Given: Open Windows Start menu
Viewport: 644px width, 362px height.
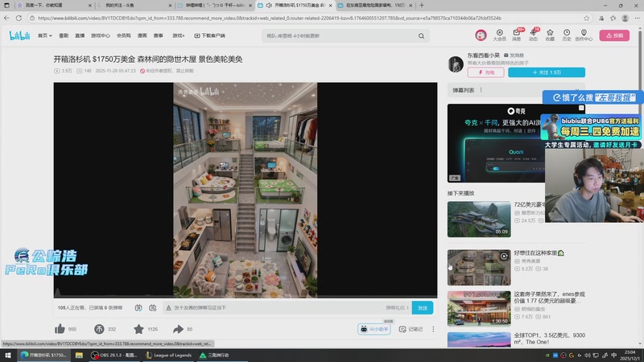Looking at the screenshot, I should (x=7, y=355).
